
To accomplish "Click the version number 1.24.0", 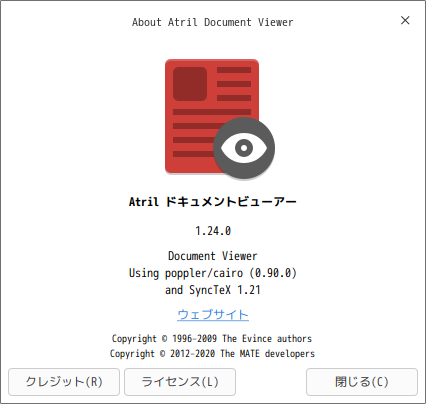I will pos(213,231).
